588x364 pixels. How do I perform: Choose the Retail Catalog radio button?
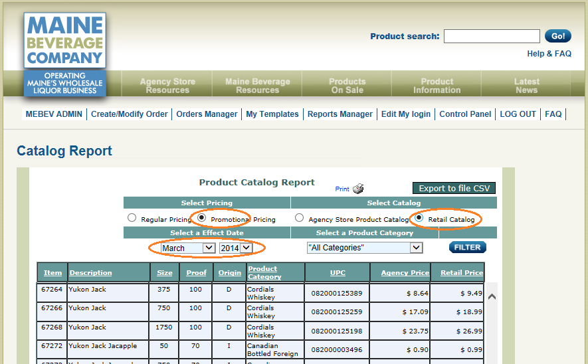pos(419,218)
